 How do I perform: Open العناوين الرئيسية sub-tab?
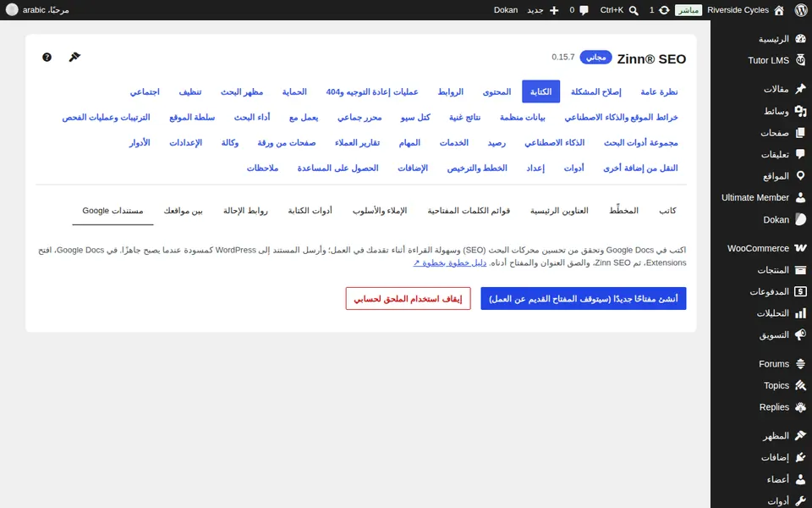[x=559, y=211]
